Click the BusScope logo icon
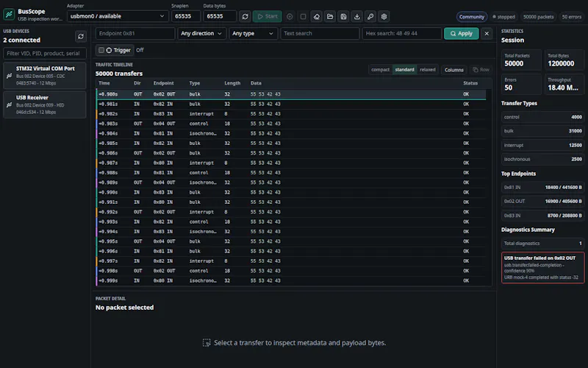Image resolution: width=588 pixels, height=368 pixels. (x=9, y=14)
